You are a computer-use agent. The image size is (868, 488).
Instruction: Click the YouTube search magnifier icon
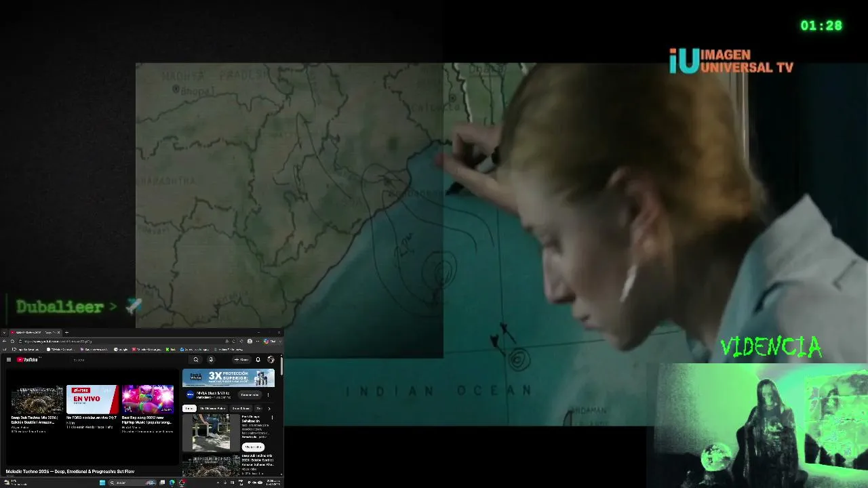coord(196,360)
